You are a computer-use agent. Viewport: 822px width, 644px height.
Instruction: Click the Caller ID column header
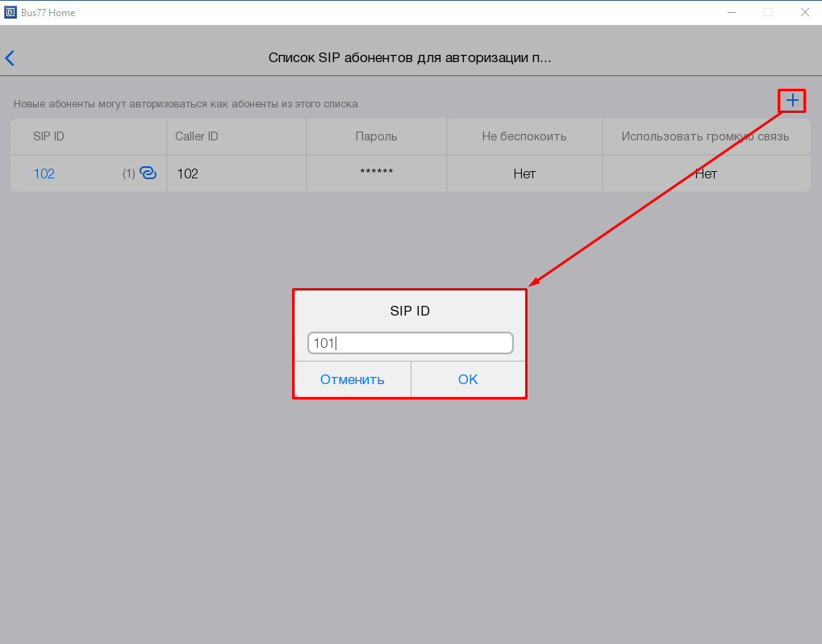point(197,136)
